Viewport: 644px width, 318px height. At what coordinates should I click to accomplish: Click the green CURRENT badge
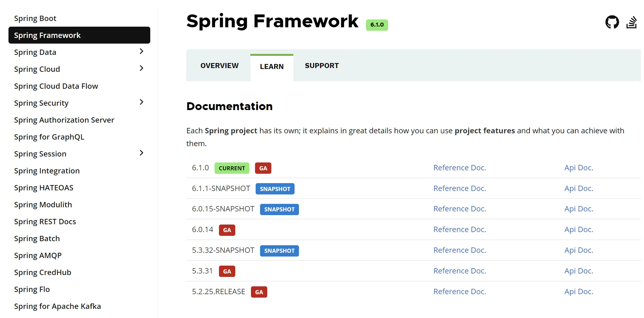[x=232, y=168]
